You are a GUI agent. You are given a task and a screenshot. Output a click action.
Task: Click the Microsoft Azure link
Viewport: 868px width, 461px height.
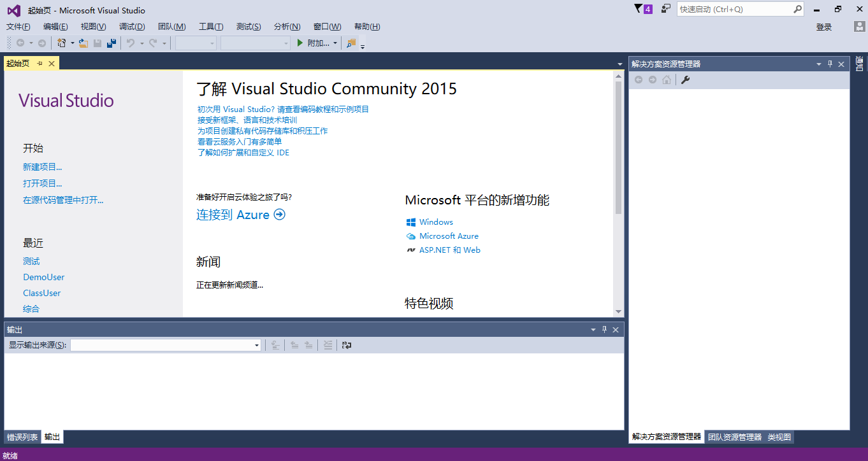coord(449,236)
